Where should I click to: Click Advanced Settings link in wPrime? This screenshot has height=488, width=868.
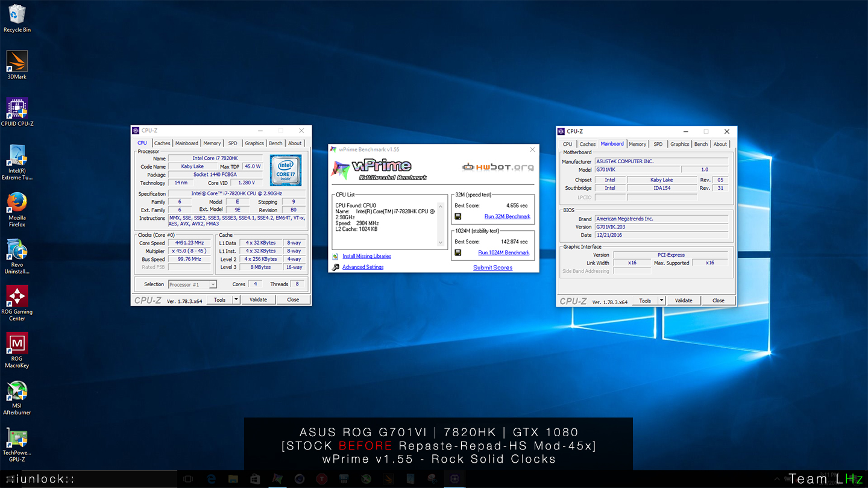363,267
